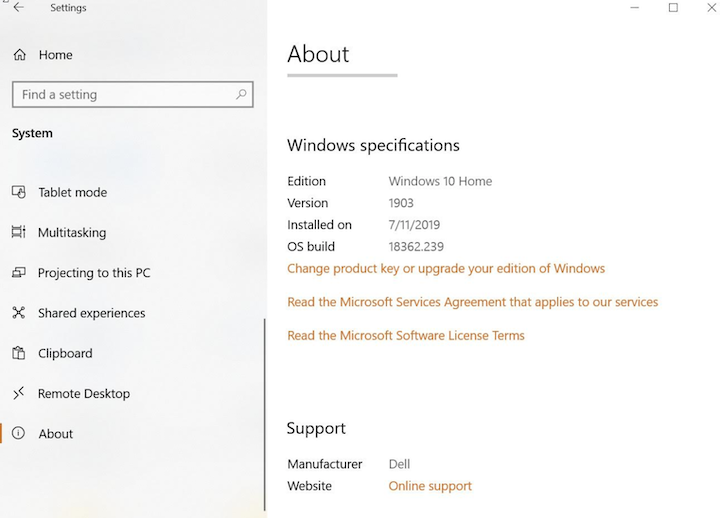Go back with the Settings arrow

point(18,7)
